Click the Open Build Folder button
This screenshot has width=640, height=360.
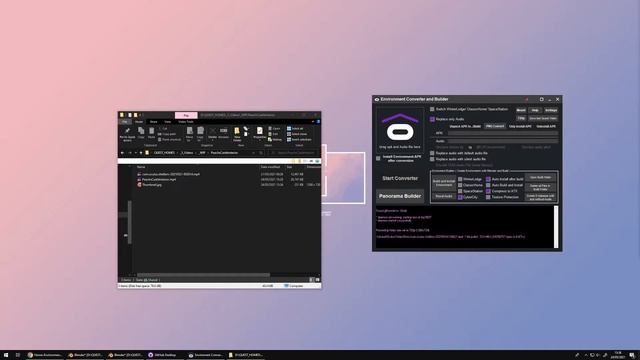pyautogui.click(x=540, y=178)
